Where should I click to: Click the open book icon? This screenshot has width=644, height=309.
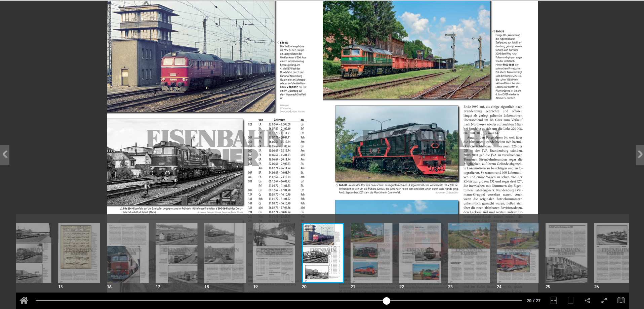pyautogui.click(x=621, y=301)
